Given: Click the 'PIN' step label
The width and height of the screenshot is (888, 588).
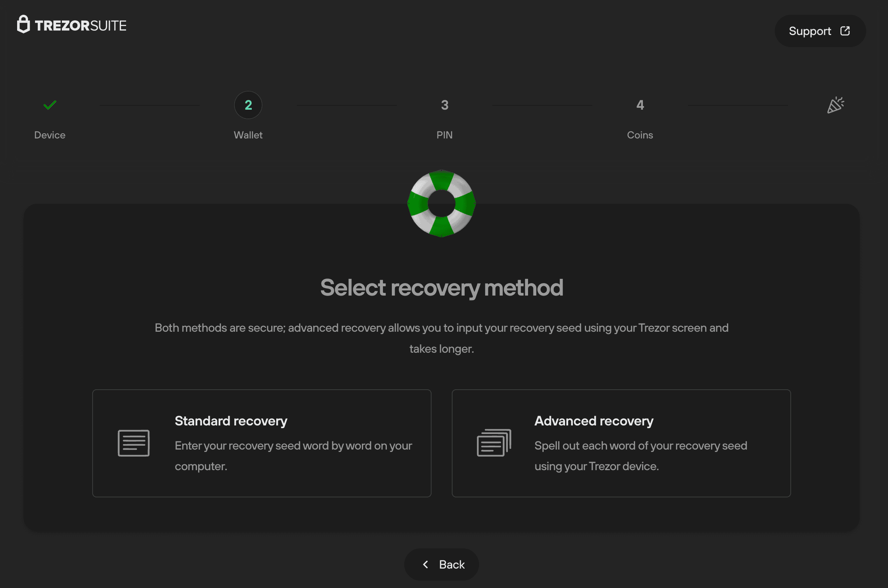Looking at the screenshot, I should tap(444, 135).
